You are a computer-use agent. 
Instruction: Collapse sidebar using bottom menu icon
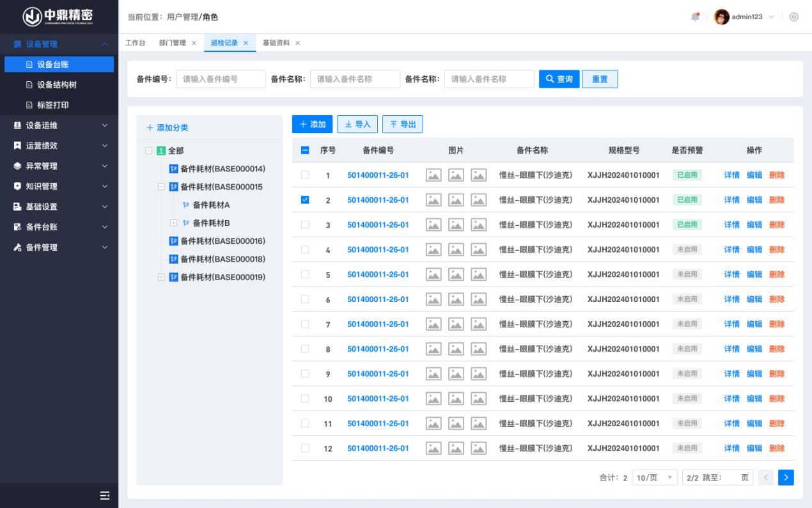[x=105, y=495]
